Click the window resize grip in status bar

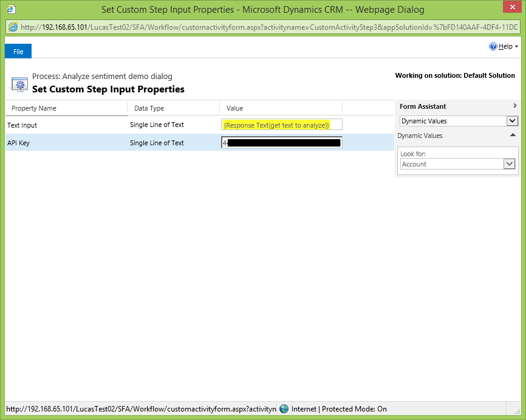(517, 411)
